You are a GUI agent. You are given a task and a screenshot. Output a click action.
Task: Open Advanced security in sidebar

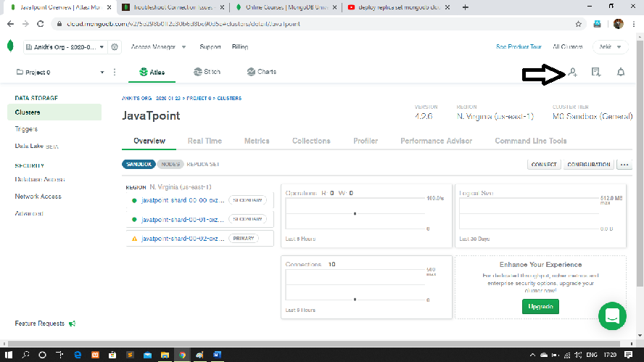coord(29,213)
